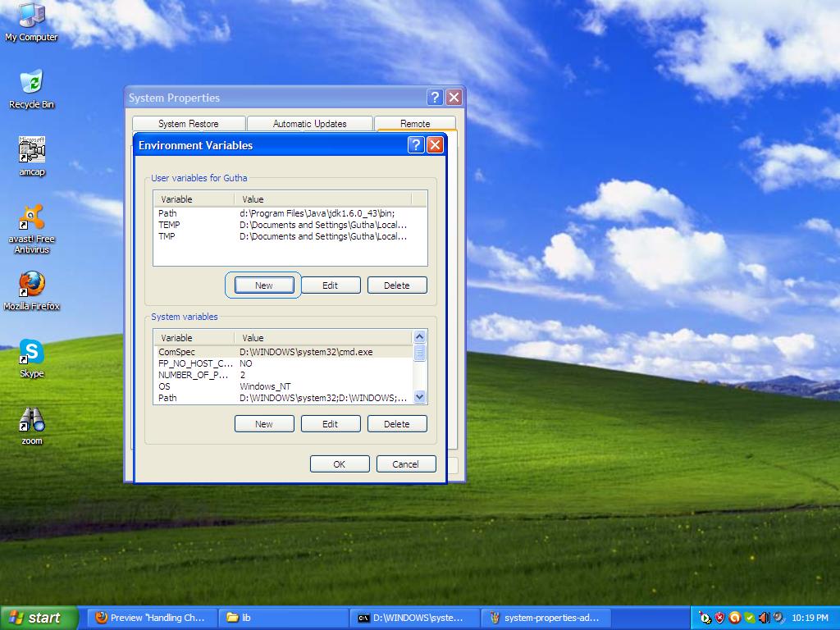Click the help question mark on Environment Variables
840x630 pixels.
coord(416,144)
